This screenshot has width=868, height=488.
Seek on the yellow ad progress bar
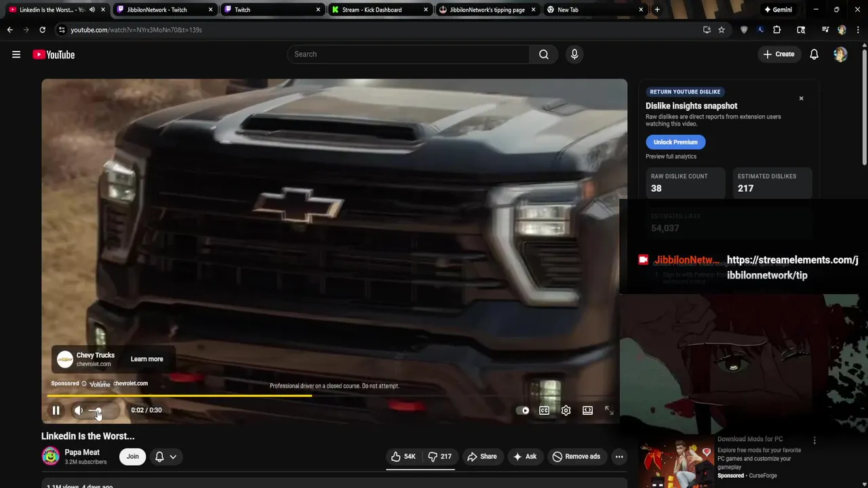pos(331,395)
